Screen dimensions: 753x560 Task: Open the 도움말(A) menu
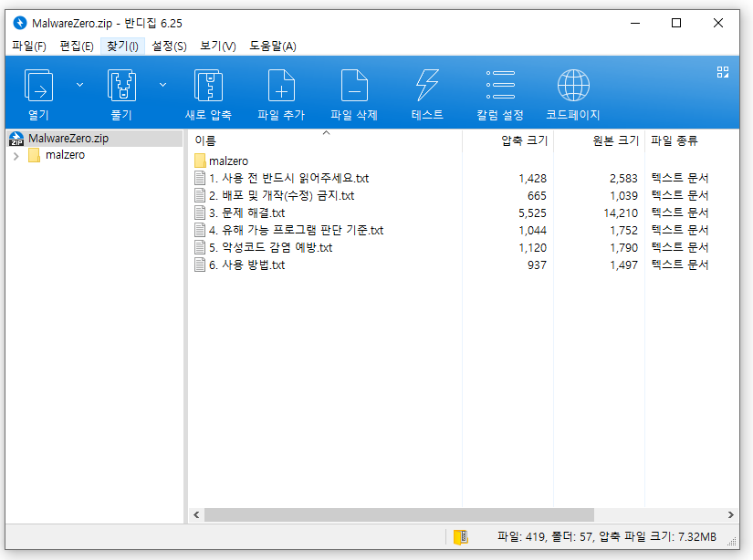pyautogui.click(x=272, y=47)
